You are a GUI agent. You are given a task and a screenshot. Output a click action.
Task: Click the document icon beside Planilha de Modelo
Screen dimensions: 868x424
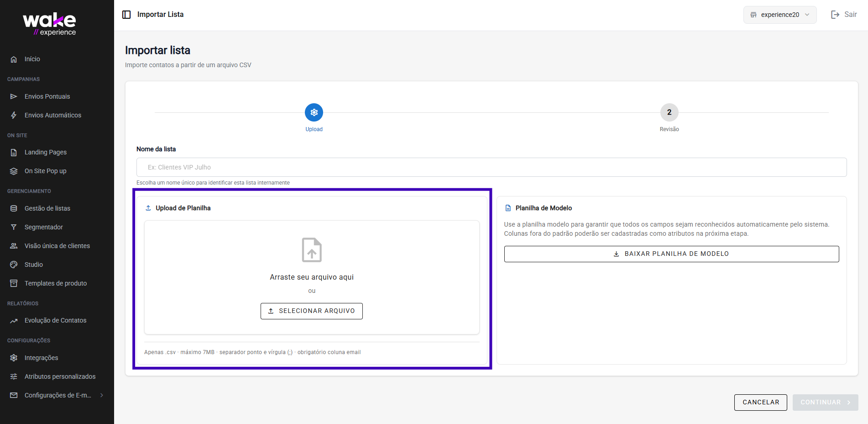coord(508,208)
